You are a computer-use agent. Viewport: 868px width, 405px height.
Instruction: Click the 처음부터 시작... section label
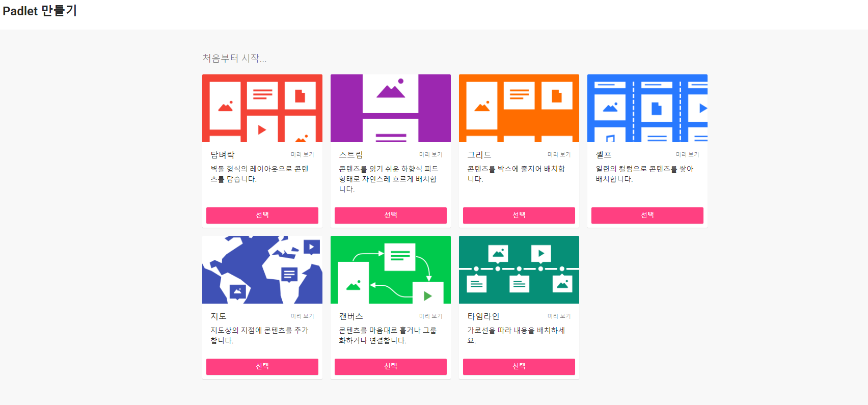(x=234, y=58)
